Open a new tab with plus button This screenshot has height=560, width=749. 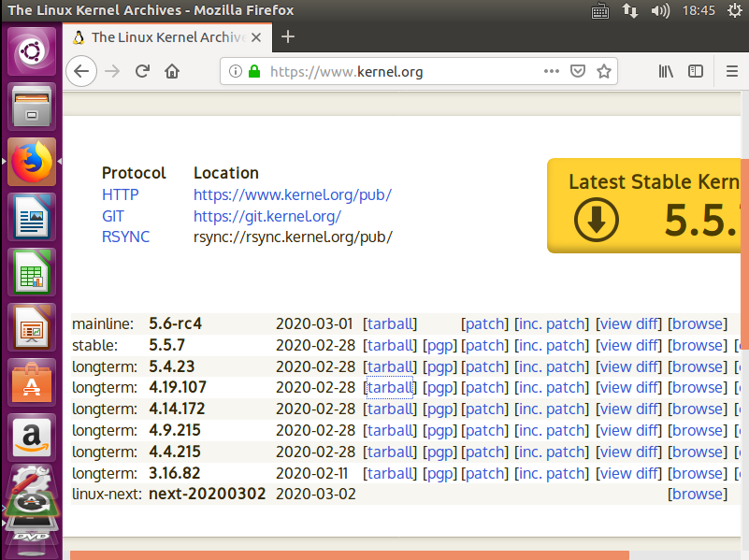[288, 36]
